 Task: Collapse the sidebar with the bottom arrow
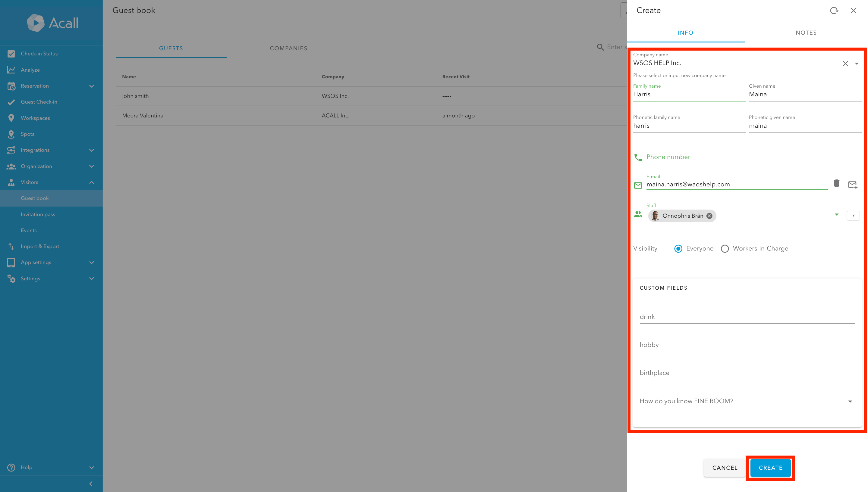pyautogui.click(x=91, y=484)
